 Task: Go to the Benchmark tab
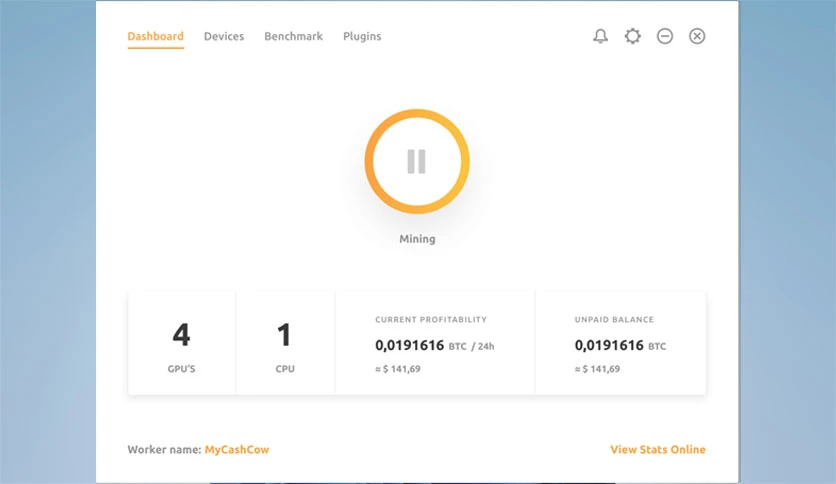click(293, 36)
